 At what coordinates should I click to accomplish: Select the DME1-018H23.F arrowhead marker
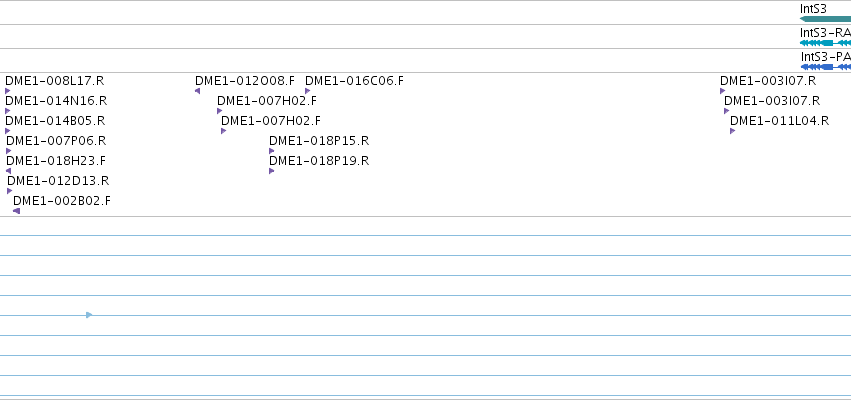coord(8,171)
